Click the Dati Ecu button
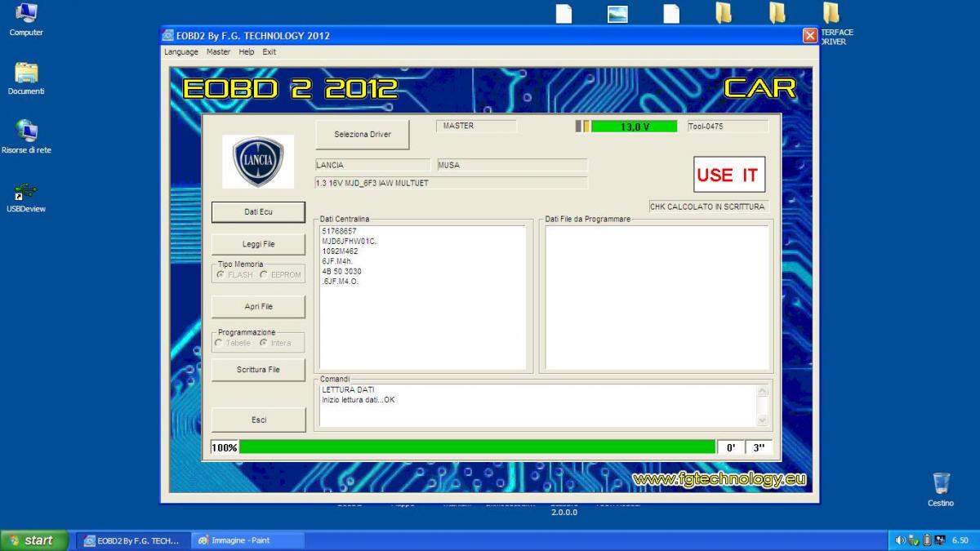Viewport: 980px width, 551px height. pos(258,211)
